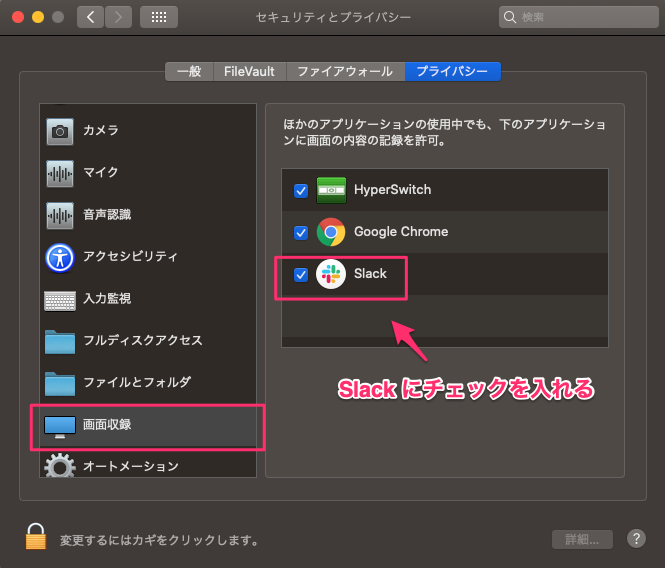
Task: Select Full Disk Access (フルディスクアクセス) folder
Action: pyautogui.click(x=60, y=341)
